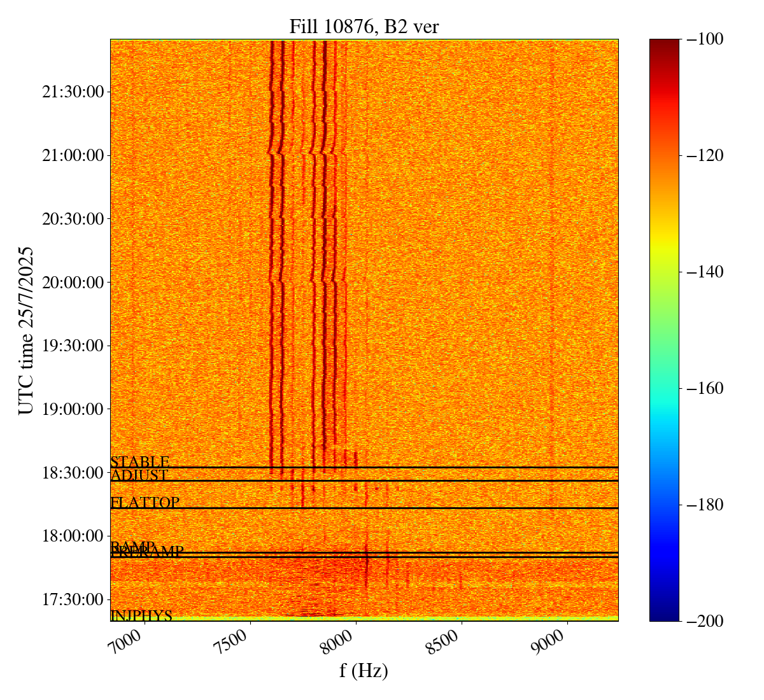This screenshot has height=700, width=764.
Task: Click the 17:30:00 time tick label
Action: [73, 599]
